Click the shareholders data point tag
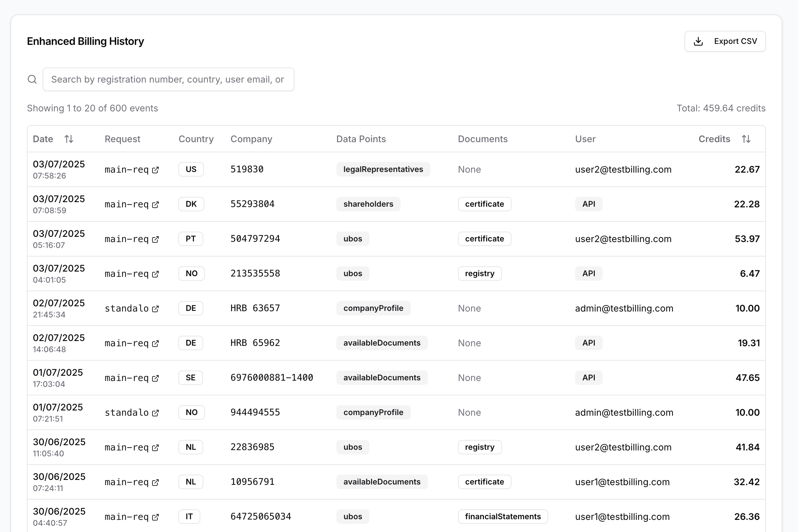This screenshot has width=798, height=532. 368,204
